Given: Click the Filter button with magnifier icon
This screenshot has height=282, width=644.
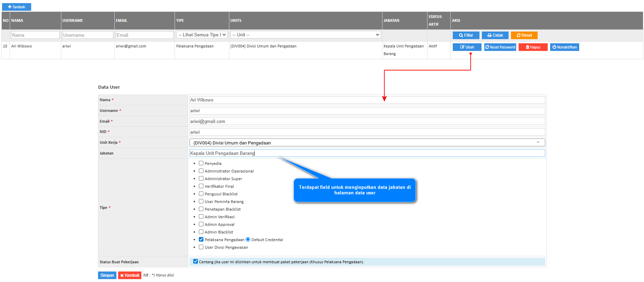Looking at the screenshot, I should pyautogui.click(x=466, y=35).
